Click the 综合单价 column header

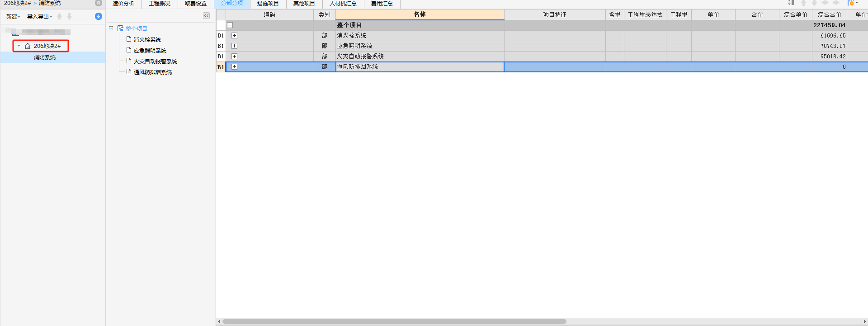[796, 14]
